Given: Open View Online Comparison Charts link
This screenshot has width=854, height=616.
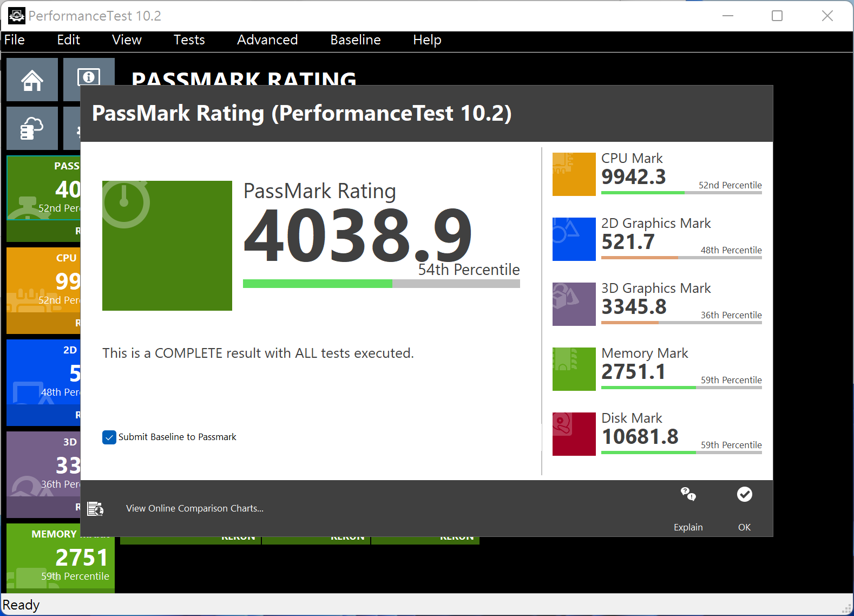Looking at the screenshot, I should [194, 509].
